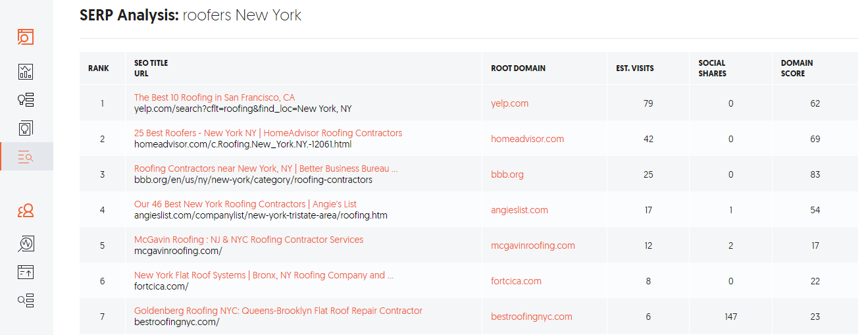Click the estimated visits value 42
Screen dimensions: 868x335
click(x=648, y=139)
